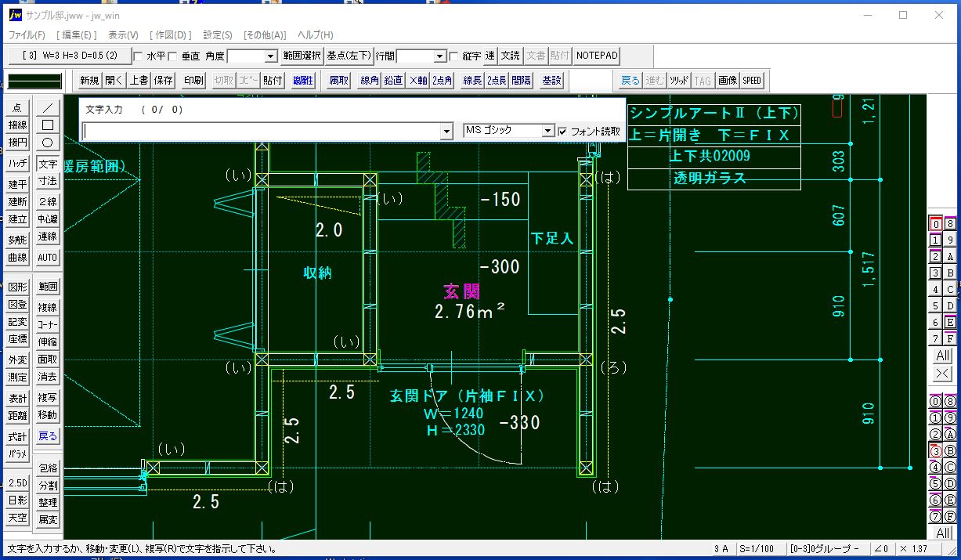Open the S=1/100 scale setting
961x560 pixels.
point(760,548)
